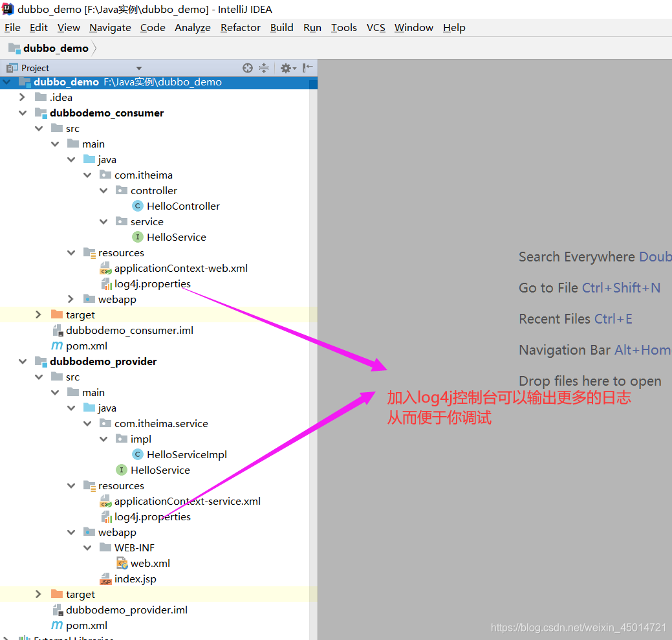Expand the consumer target folder

(x=38, y=314)
